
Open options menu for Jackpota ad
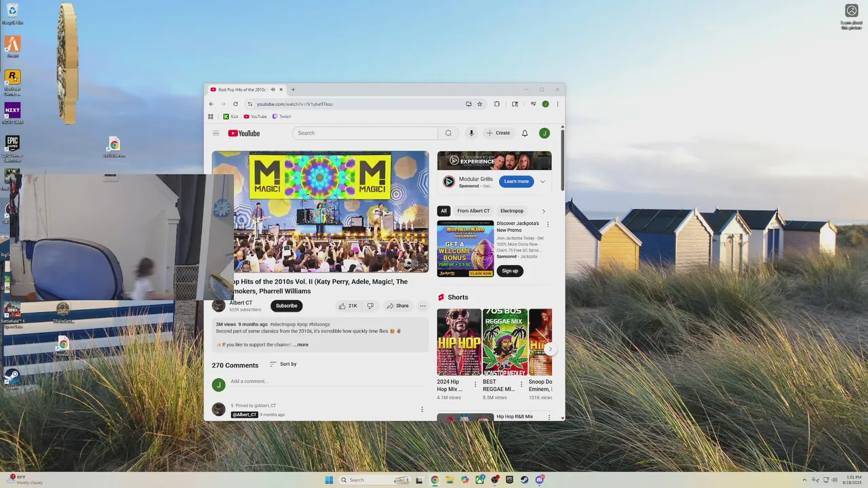548,224
